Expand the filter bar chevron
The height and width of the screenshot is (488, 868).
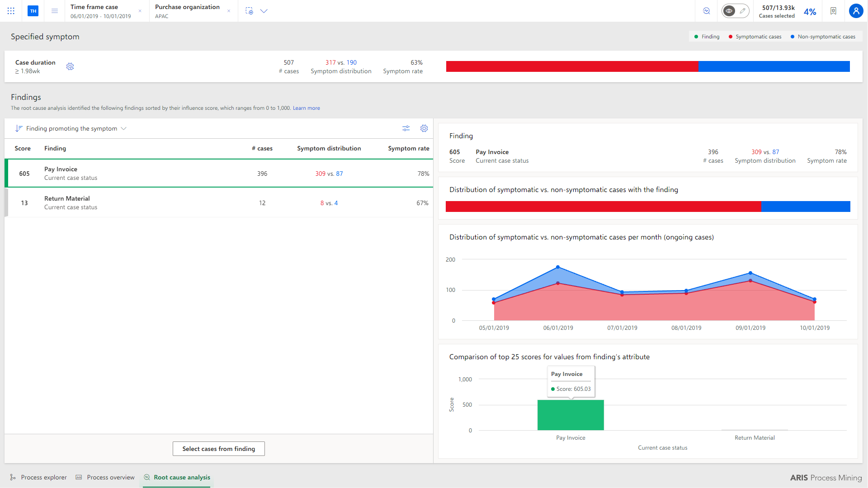(264, 11)
